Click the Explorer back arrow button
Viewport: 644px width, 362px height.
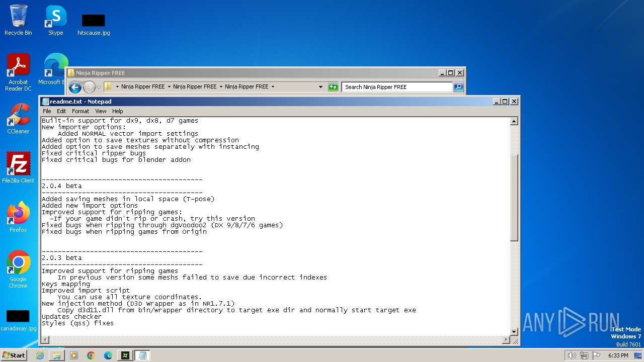(x=75, y=87)
